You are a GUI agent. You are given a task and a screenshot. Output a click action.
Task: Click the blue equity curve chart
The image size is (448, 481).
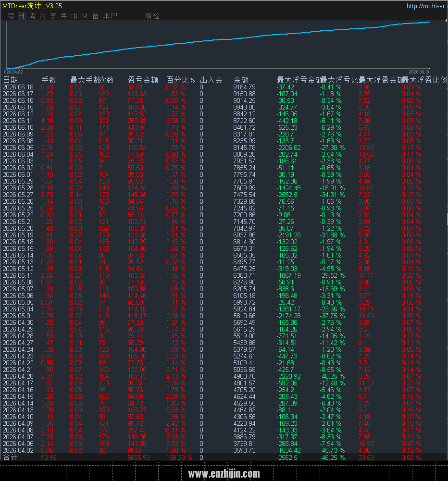tap(218, 45)
